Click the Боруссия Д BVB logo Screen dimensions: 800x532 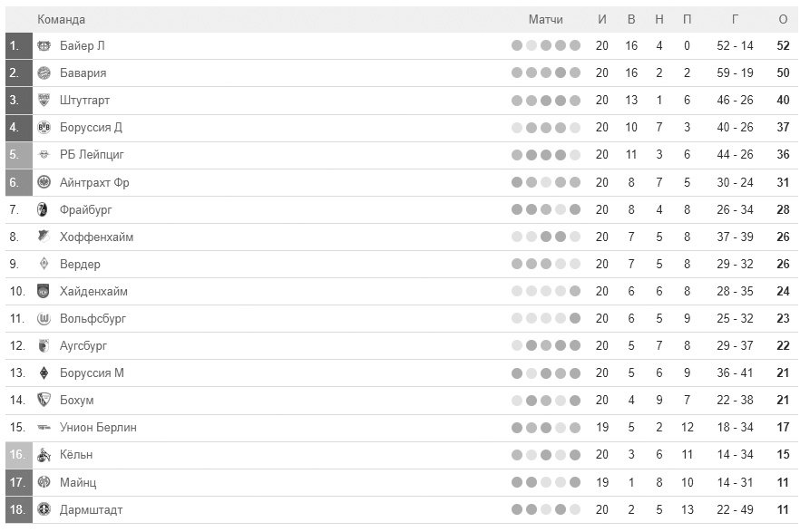[x=44, y=128]
